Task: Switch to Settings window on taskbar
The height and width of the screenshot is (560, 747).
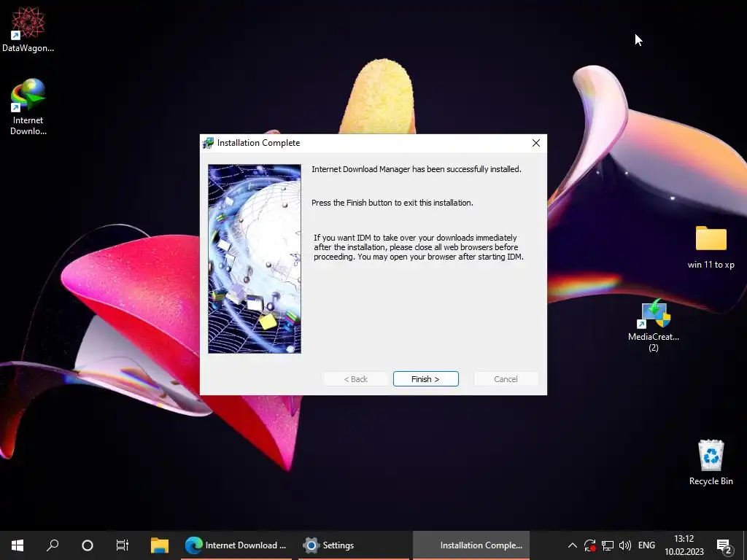Action: click(x=353, y=545)
